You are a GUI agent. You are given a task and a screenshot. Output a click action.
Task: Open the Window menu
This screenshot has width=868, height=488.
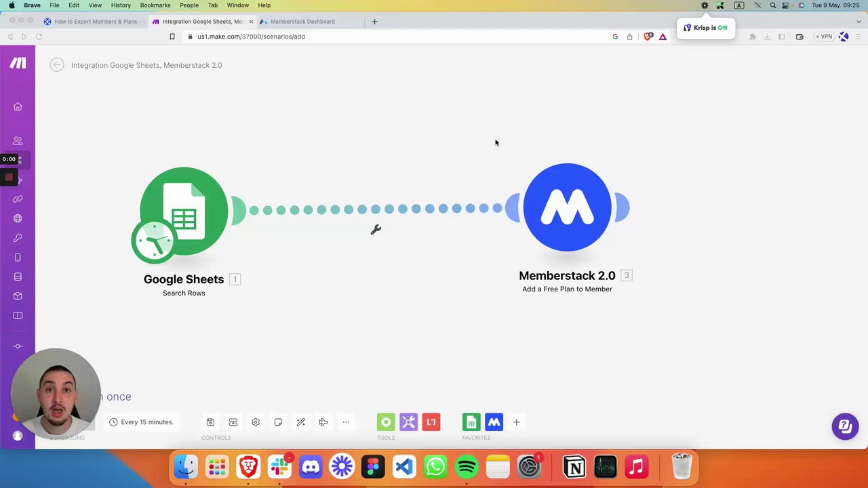(x=237, y=5)
